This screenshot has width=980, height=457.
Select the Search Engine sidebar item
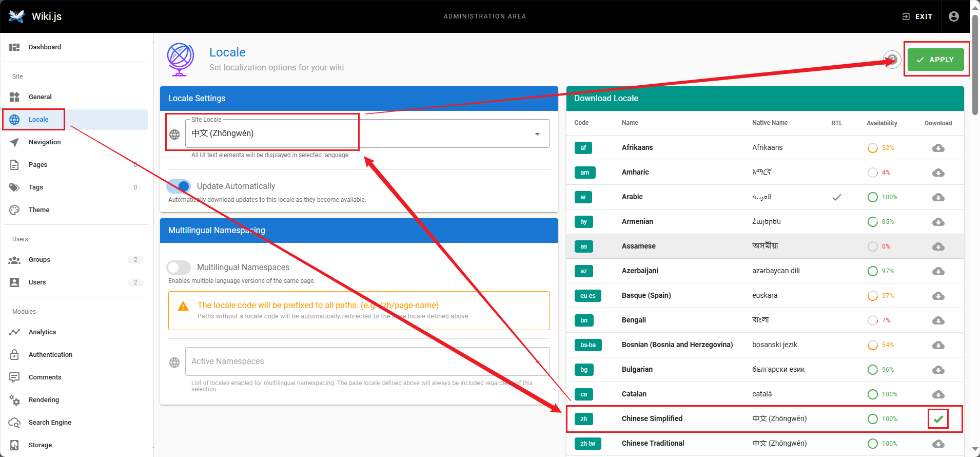[x=50, y=423]
